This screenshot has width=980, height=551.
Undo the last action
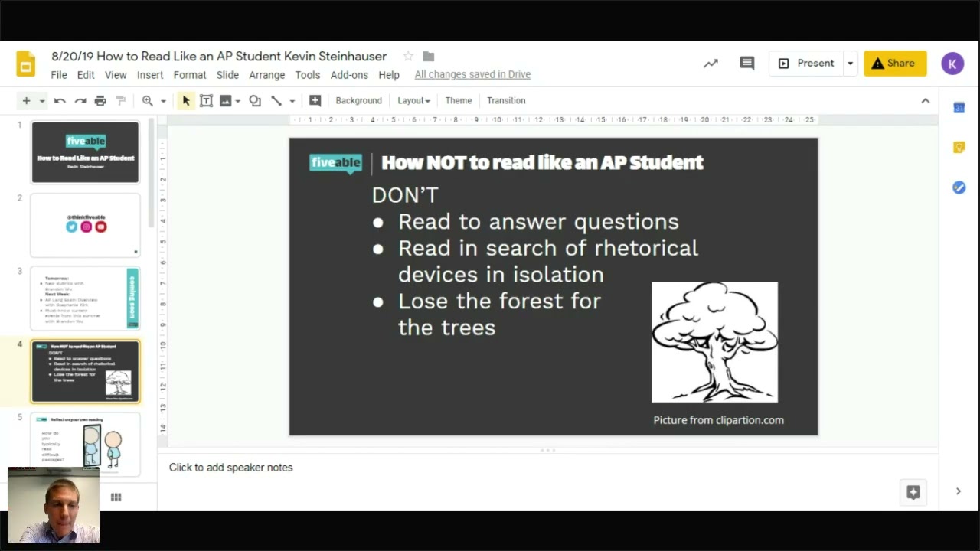coord(60,100)
